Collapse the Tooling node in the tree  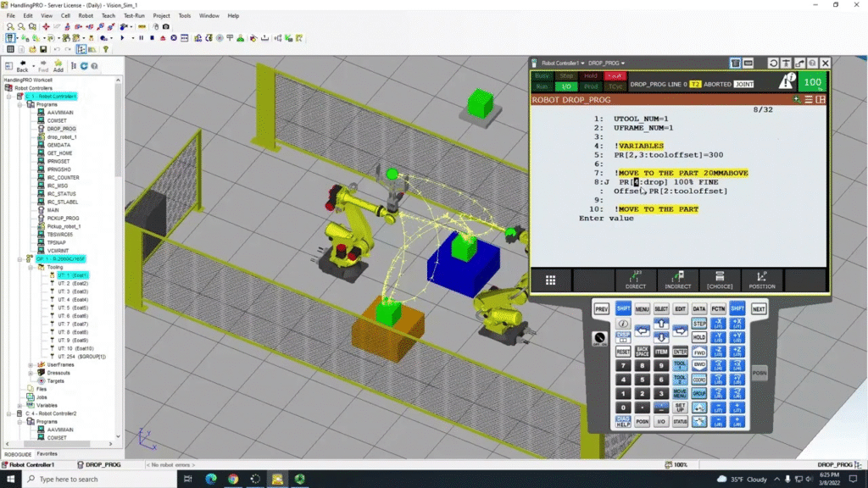tap(30, 267)
